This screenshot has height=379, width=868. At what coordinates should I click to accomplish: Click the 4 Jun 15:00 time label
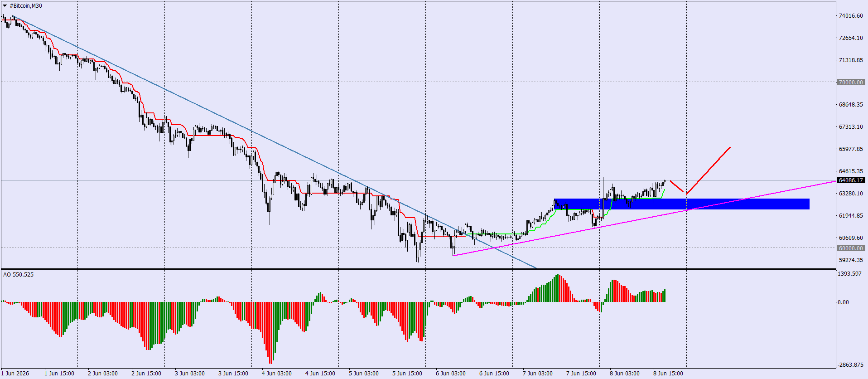[320, 374]
